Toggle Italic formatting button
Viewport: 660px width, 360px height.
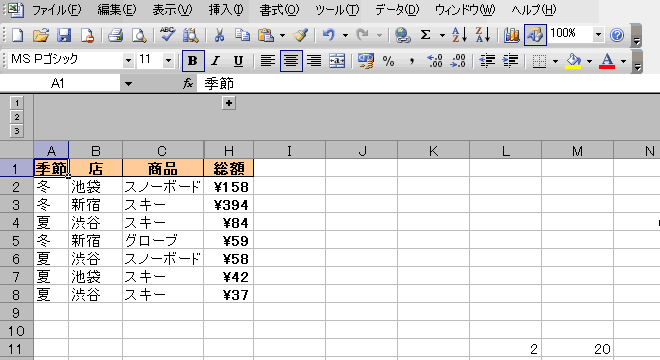(x=216, y=61)
